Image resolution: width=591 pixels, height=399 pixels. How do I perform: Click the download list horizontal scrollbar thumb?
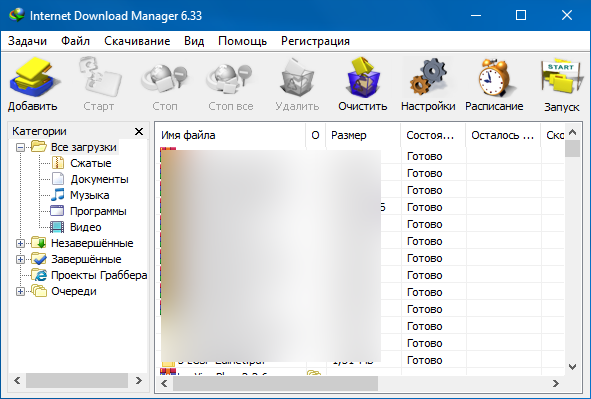275,384
